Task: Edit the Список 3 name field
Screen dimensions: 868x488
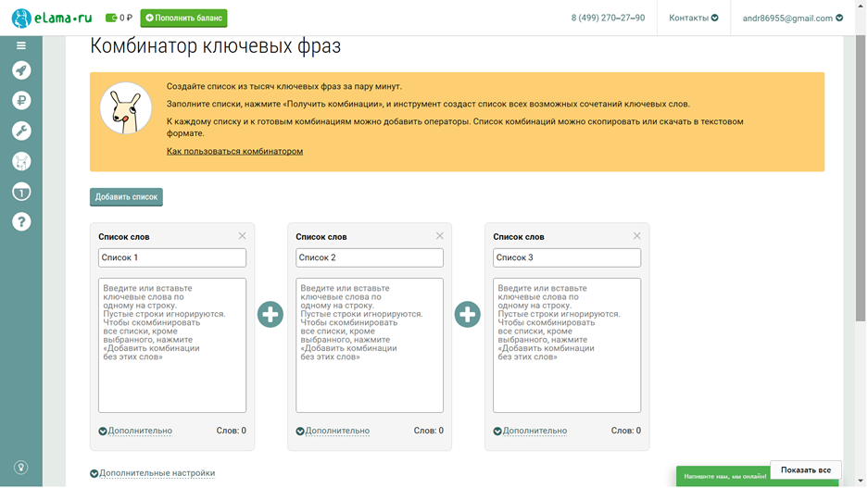Action: point(567,257)
